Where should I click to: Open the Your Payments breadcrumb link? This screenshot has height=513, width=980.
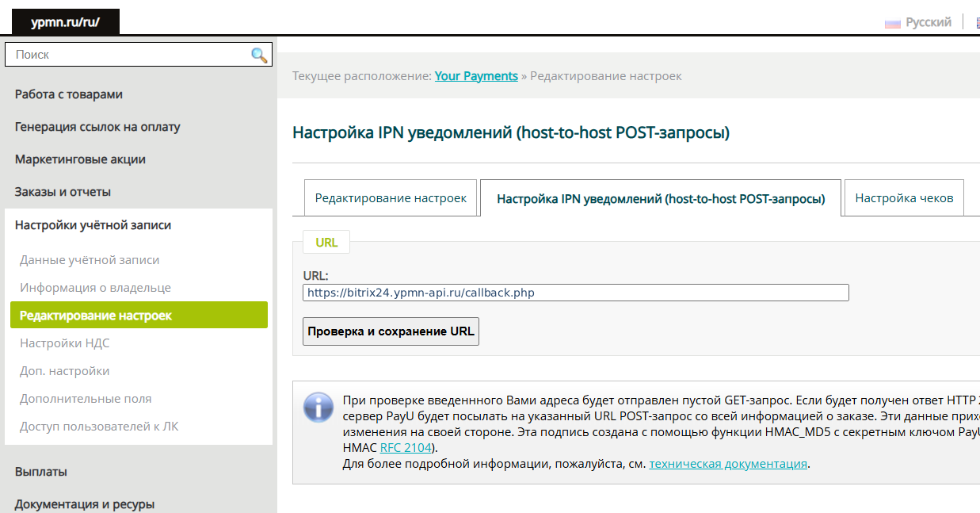476,76
